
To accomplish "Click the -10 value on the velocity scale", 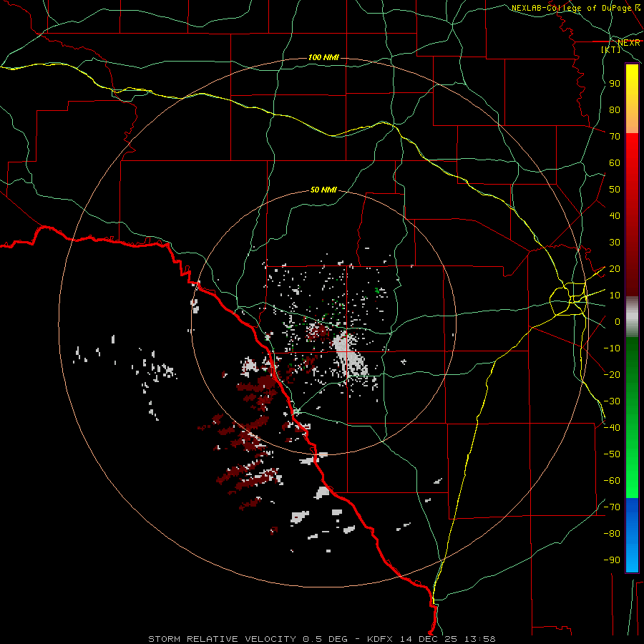I will [612, 348].
